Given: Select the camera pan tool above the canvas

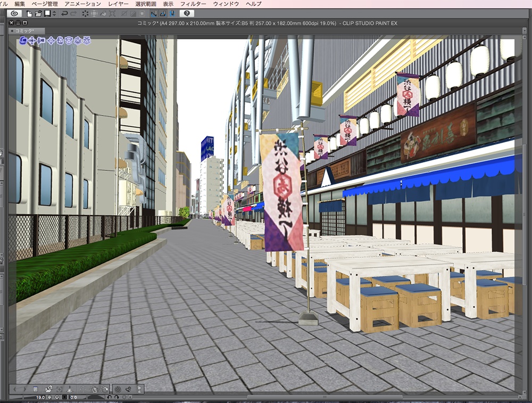Looking at the screenshot, I should [32, 41].
